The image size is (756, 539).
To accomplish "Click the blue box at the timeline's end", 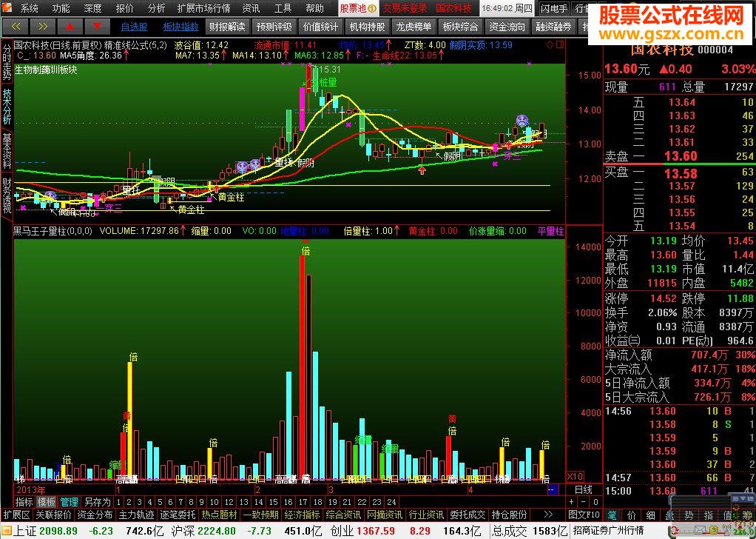I will point(553,490).
